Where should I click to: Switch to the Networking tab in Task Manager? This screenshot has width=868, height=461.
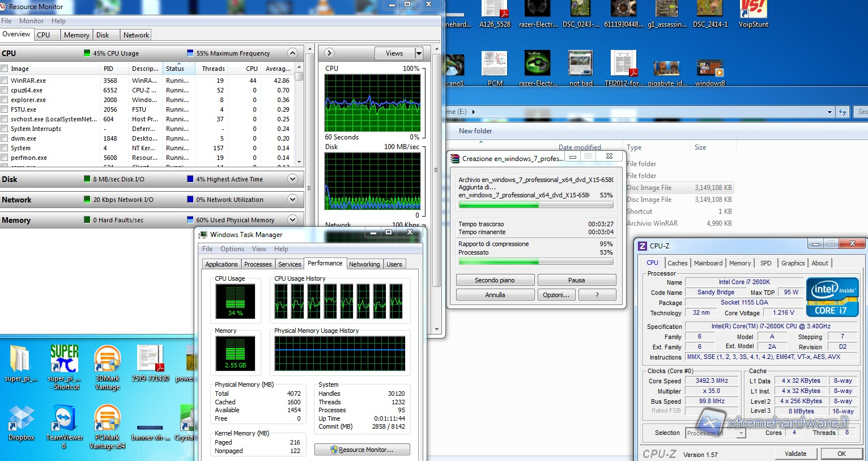tap(364, 264)
